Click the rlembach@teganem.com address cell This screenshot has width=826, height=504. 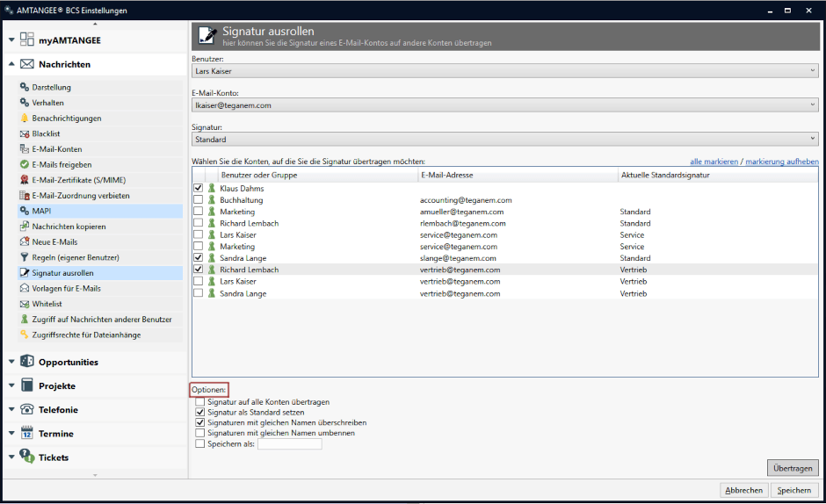pos(462,223)
